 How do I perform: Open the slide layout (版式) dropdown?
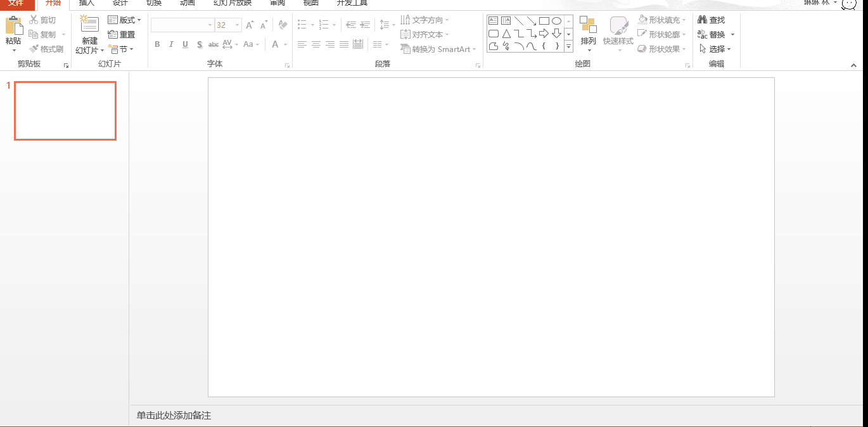tap(124, 20)
